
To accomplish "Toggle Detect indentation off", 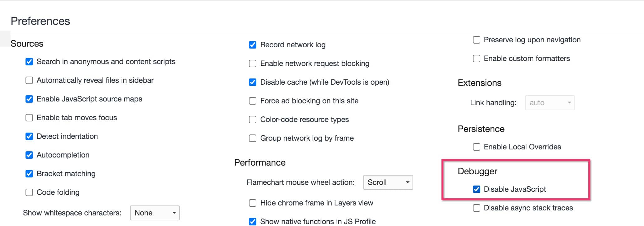I will tap(29, 136).
